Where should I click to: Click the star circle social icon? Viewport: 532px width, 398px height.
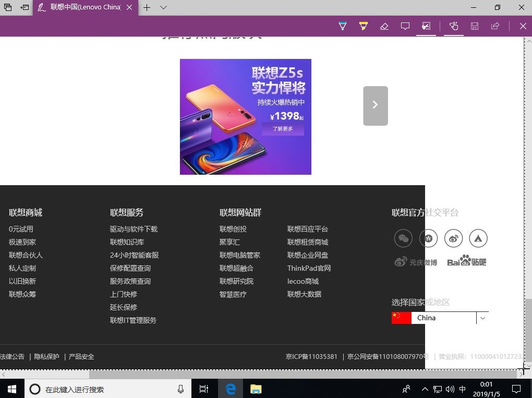point(429,238)
